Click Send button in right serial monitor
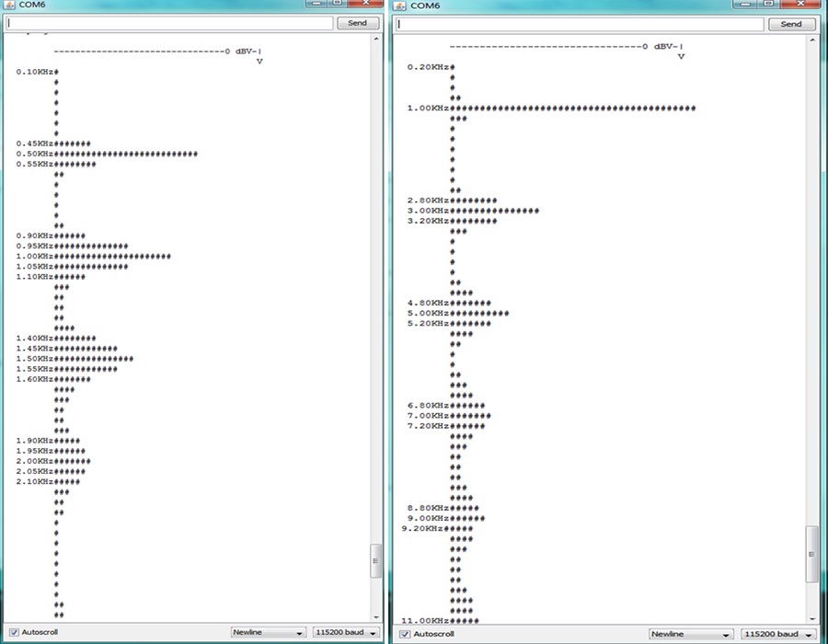The height and width of the screenshot is (644, 828). pos(790,24)
